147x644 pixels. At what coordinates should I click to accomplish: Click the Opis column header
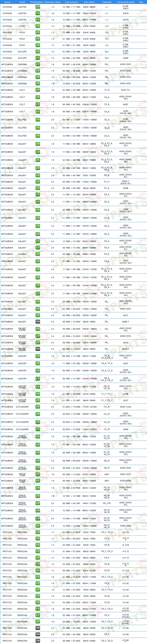point(141,2)
